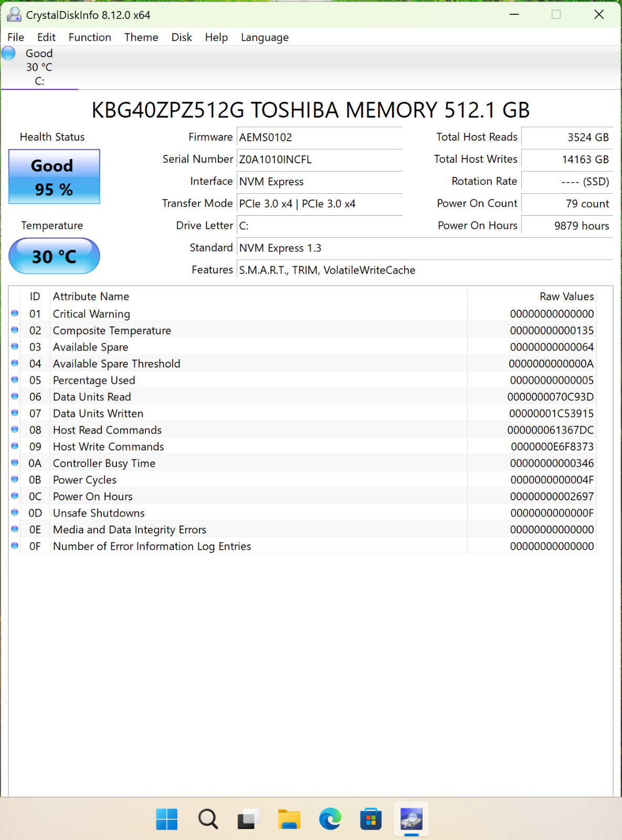Screen dimensions: 622x840
Task: Open the Windows Start menu
Action: [167, 819]
